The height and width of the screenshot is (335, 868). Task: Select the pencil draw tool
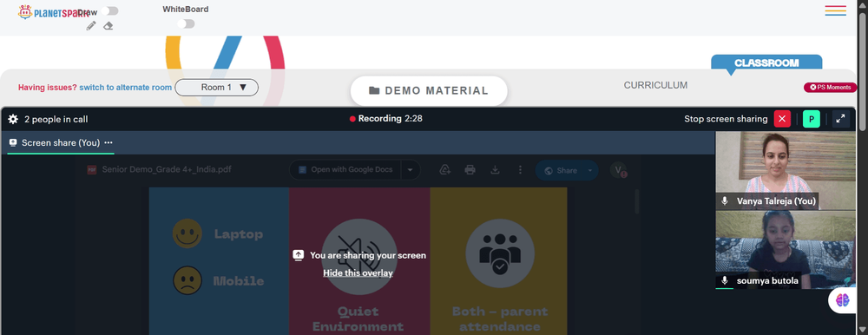(91, 25)
